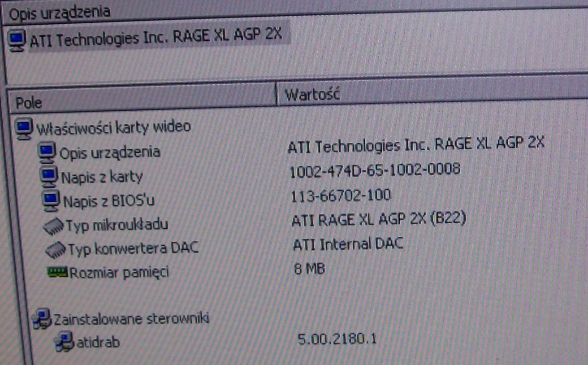Click monitor icon next to Opis urządzenia row
The image size is (588, 365).
coord(47,152)
